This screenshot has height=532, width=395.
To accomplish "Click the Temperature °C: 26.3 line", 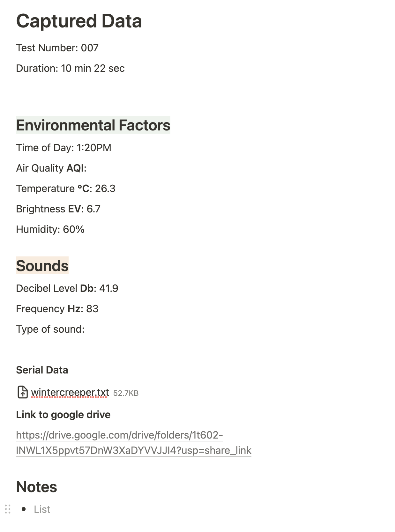I will click(66, 188).
